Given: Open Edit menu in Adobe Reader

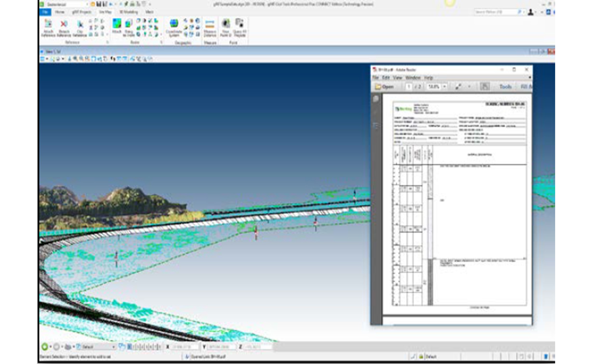Looking at the screenshot, I should 386,78.
